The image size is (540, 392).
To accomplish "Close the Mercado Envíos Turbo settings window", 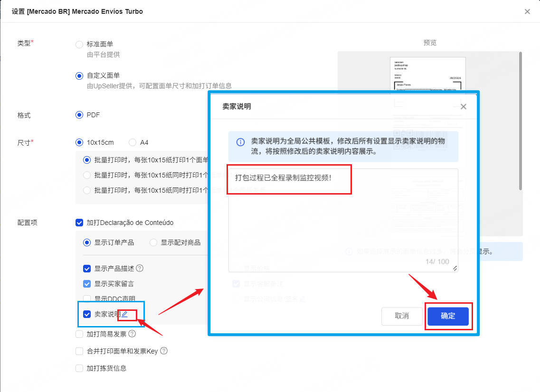I will 527,11.
